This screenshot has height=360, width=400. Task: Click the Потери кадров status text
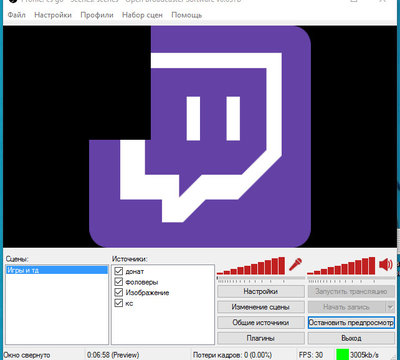(x=232, y=355)
